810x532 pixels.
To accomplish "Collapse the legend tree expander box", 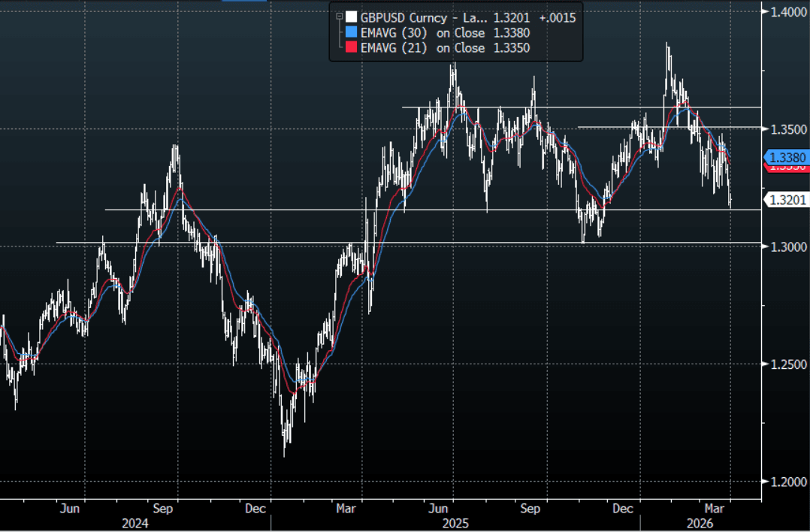I will pyautogui.click(x=339, y=17).
